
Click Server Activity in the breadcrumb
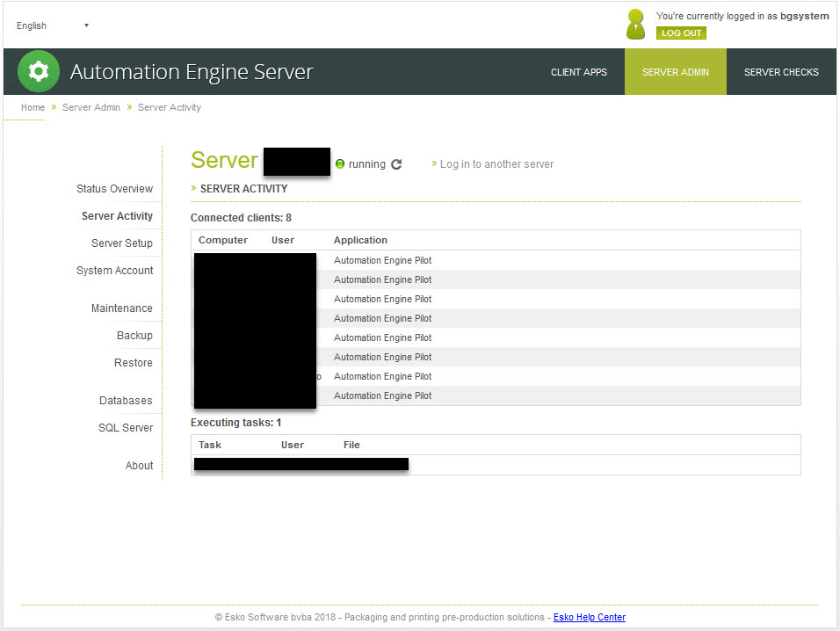tap(170, 107)
